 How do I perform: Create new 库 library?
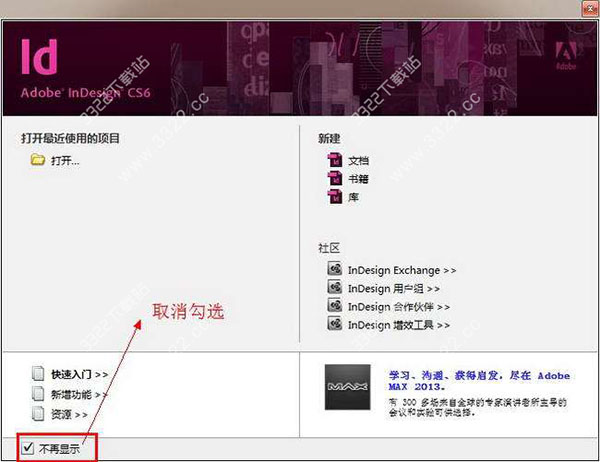(x=353, y=197)
